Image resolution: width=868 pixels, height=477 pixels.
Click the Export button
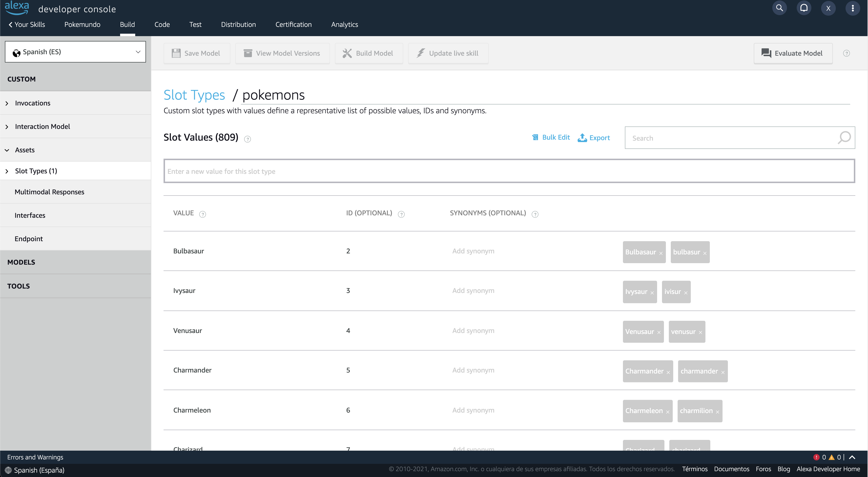[594, 137]
